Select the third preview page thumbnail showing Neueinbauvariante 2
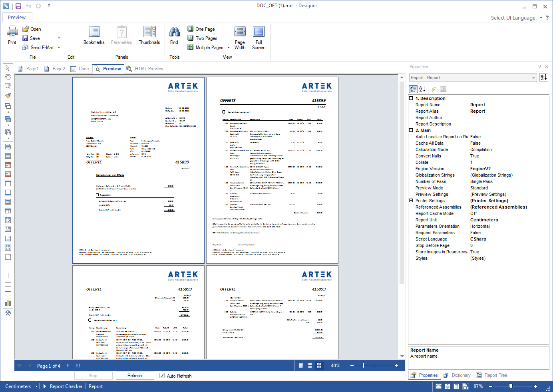Image resolution: width=553 pixels, height=392 pixels. [x=138, y=312]
